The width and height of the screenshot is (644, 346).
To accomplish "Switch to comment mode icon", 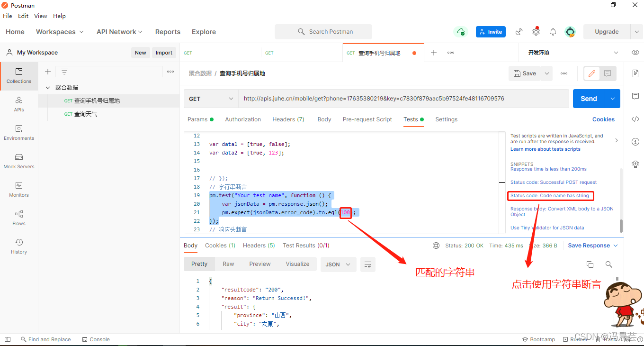I will (608, 73).
